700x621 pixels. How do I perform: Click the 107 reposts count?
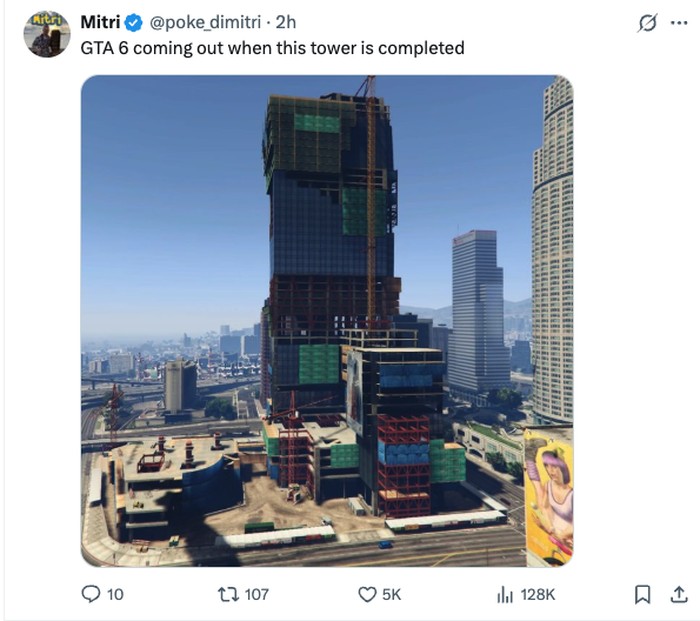[x=257, y=595]
